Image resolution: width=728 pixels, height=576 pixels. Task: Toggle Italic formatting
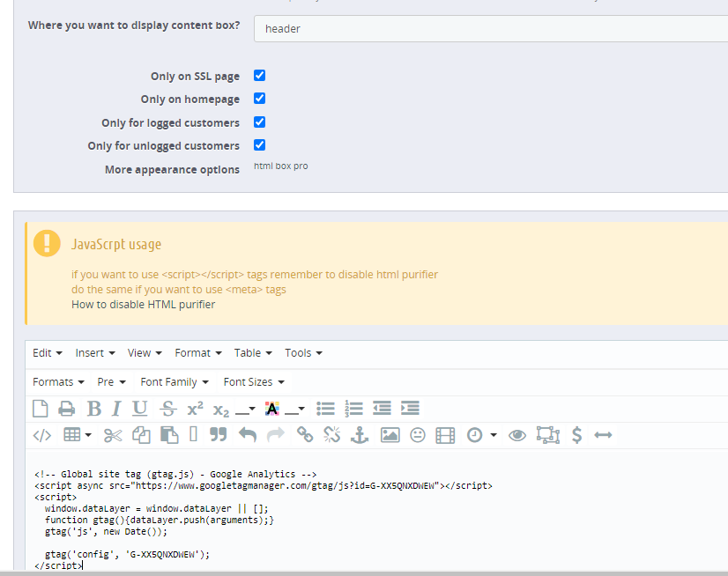pyautogui.click(x=116, y=409)
